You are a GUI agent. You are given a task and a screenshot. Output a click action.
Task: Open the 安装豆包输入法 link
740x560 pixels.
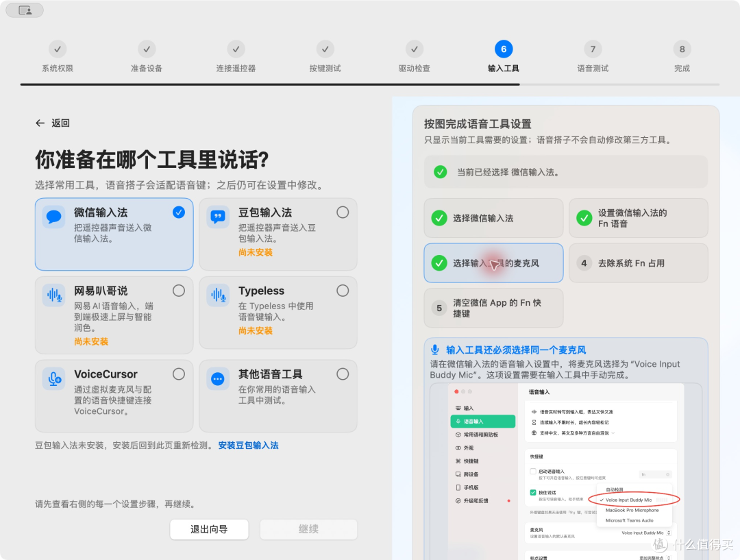coord(248,446)
